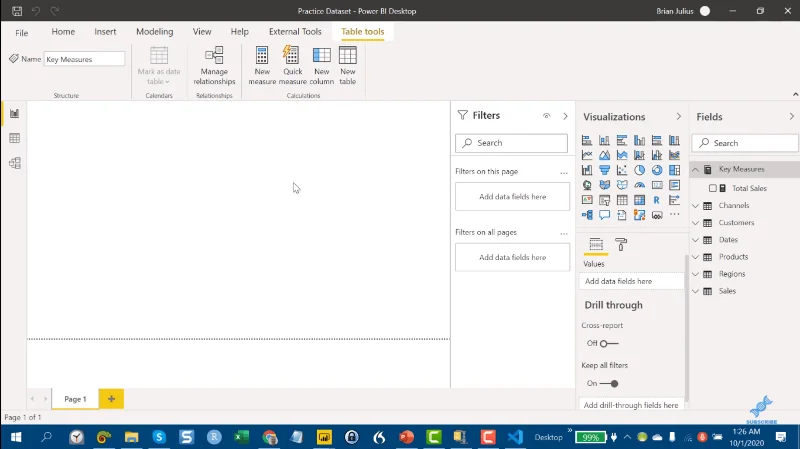The image size is (800, 449).
Task: Toggle Filters pane visibility eye icon
Action: [546, 116]
